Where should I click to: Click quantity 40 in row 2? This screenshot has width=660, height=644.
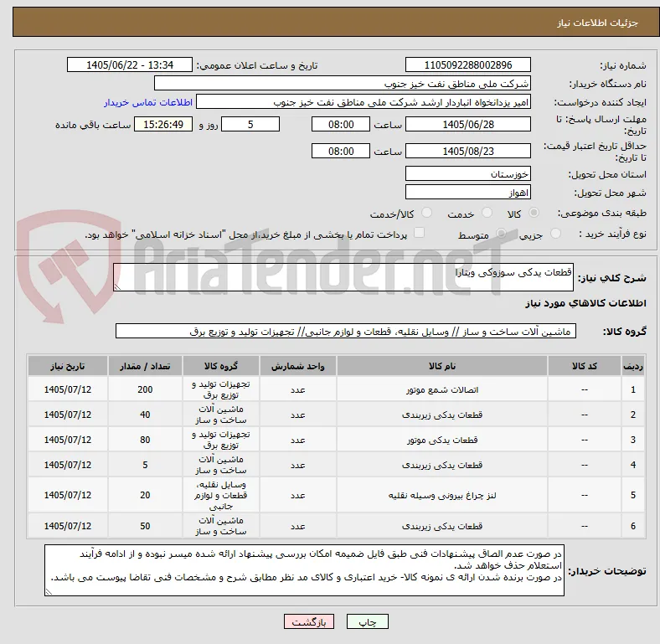pos(145,415)
